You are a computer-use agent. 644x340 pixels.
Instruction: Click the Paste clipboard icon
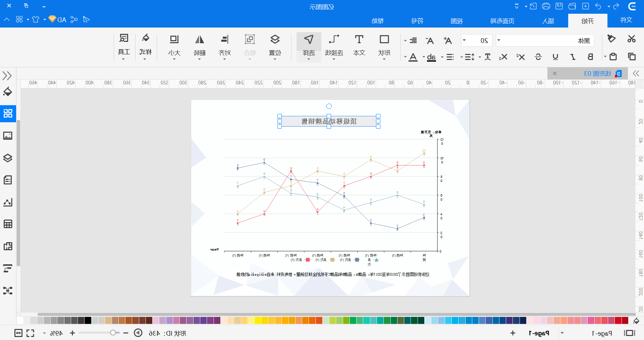click(x=613, y=57)
